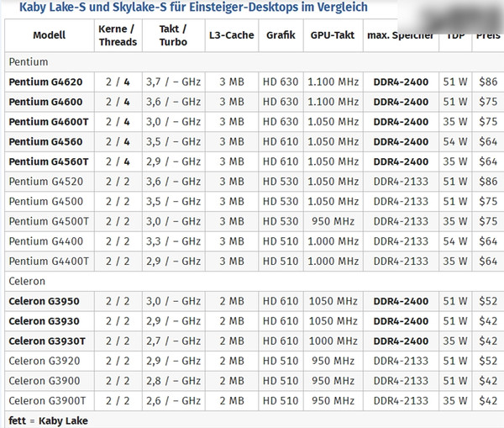The image size is (504, 428).
Task: Select the 'L3-Cache' column header
Action: 232,35
